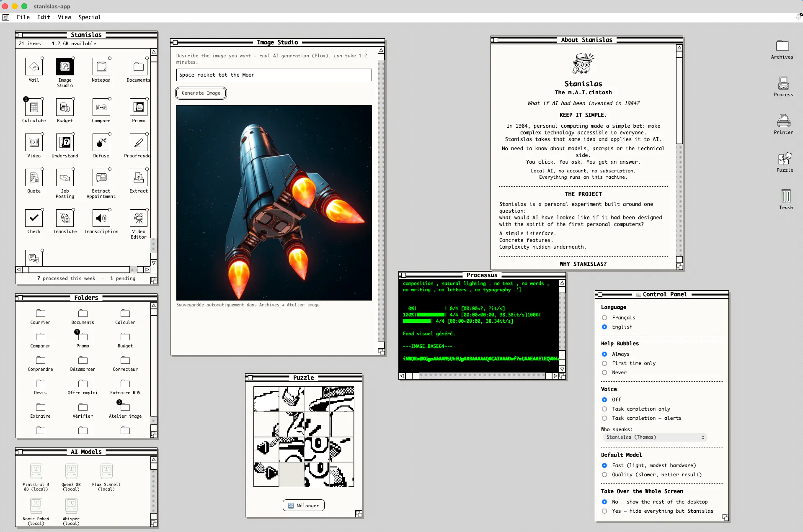
Task: Open the Budget coins icon
Action: click(x=65, y=108)
